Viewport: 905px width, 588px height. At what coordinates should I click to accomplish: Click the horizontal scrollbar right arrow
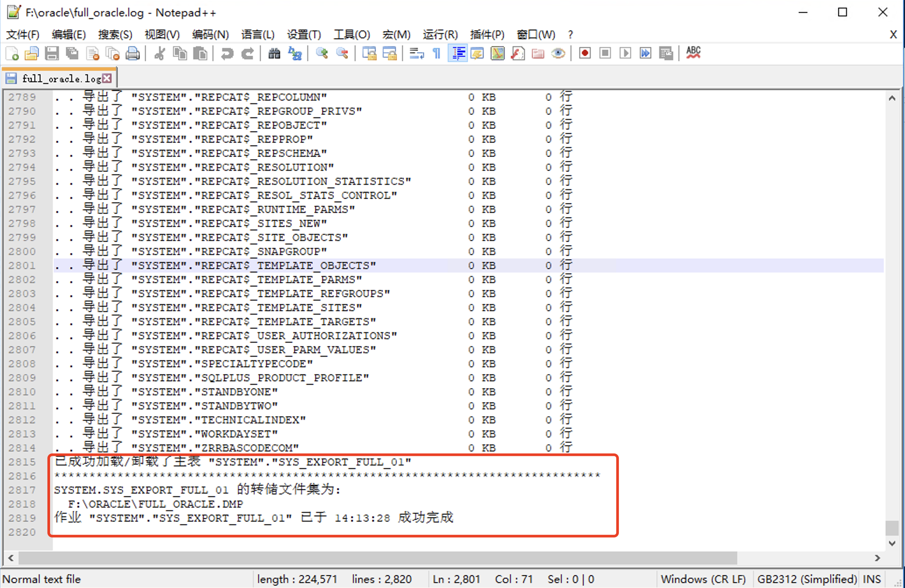click(x=877, y=558)
